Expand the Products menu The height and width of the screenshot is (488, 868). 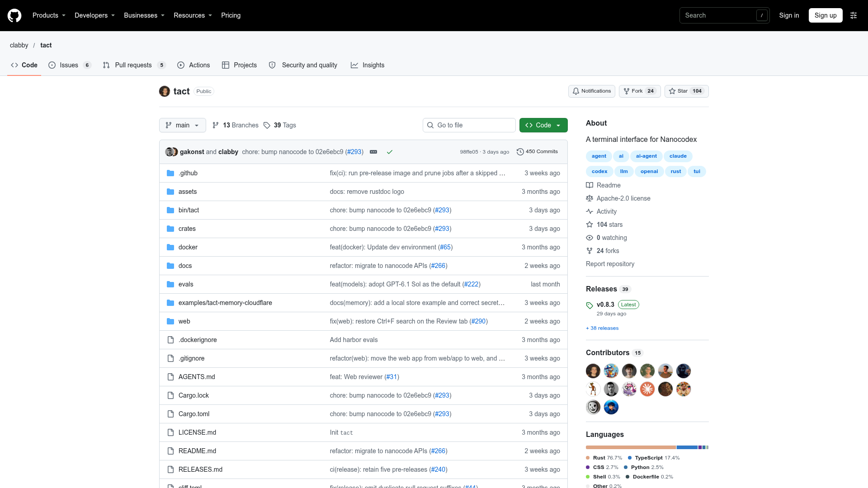(x=49, y=15)
